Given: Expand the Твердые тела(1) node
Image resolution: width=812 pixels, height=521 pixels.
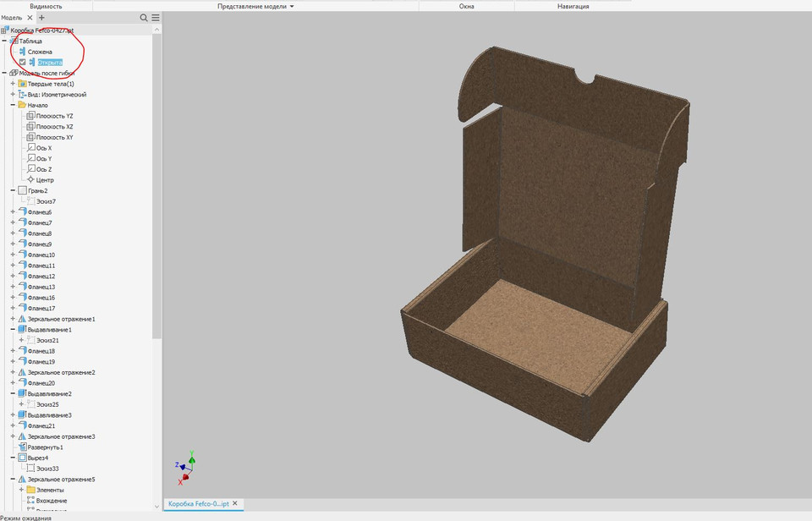Looking at the screenshot, I should click(x=12, y=84).
